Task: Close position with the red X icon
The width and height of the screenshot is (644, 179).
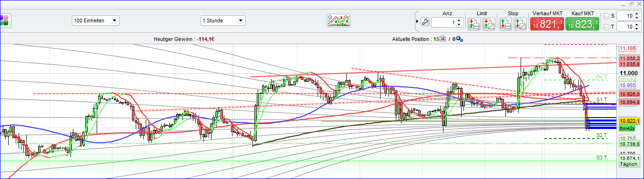Action: point(443,39)
